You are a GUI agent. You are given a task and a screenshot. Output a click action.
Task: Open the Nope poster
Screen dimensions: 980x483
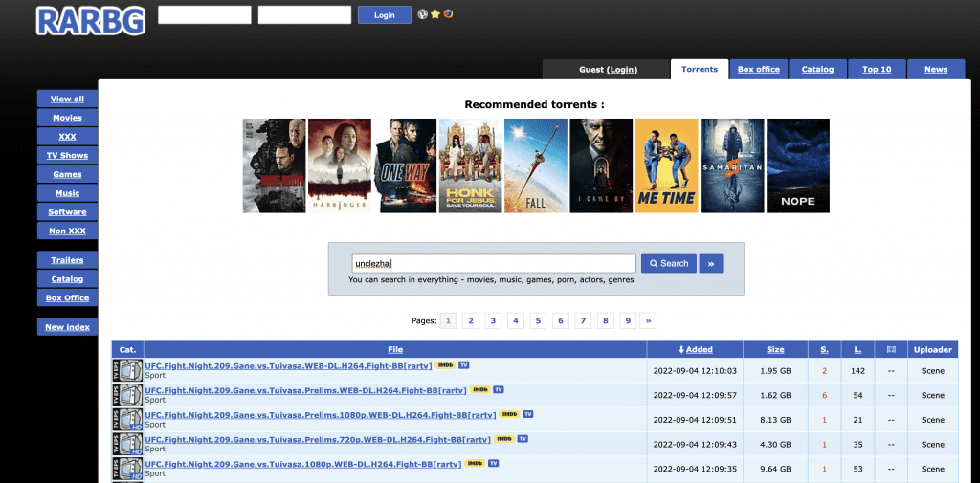(798, 165)
